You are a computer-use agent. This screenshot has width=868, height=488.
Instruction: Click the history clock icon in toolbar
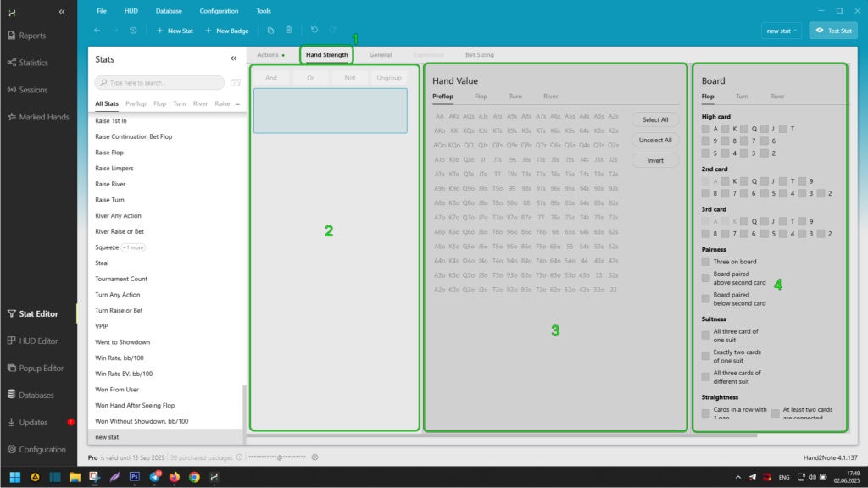point(133,30)
